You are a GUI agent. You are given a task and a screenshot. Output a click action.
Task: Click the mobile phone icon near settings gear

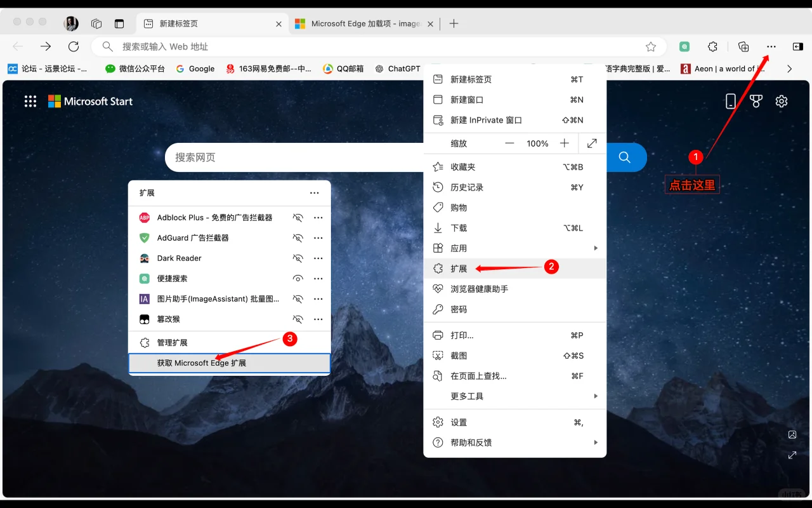click(x=730, y=101)
